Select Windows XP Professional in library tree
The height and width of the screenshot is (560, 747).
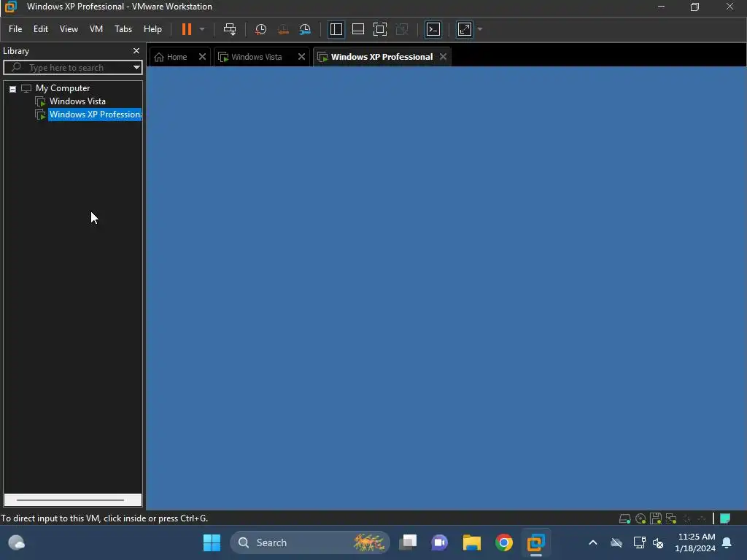[95, 114]
